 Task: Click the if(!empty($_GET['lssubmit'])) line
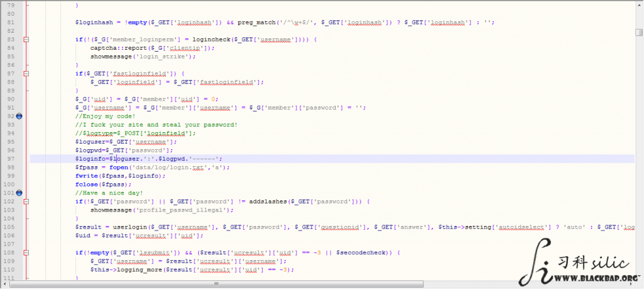tap(237, 252)
